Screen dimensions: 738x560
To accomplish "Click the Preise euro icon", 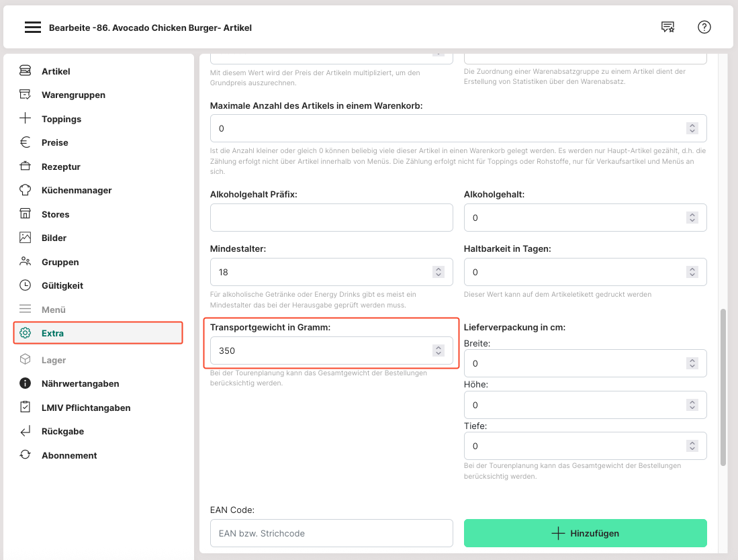I will (x=26, y=142).
